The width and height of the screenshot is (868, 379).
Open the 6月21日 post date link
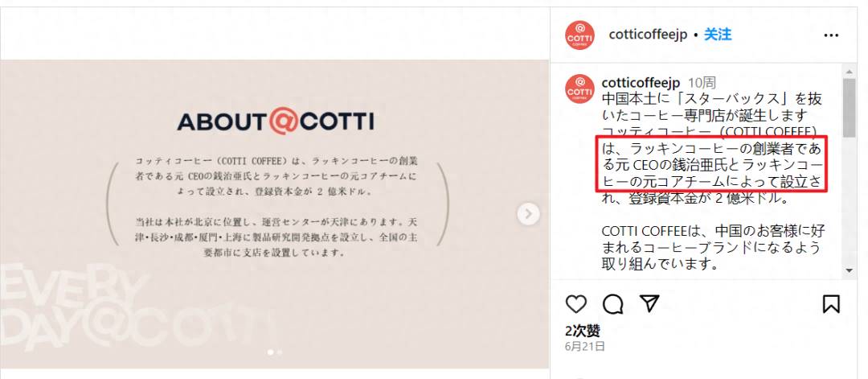585,346
